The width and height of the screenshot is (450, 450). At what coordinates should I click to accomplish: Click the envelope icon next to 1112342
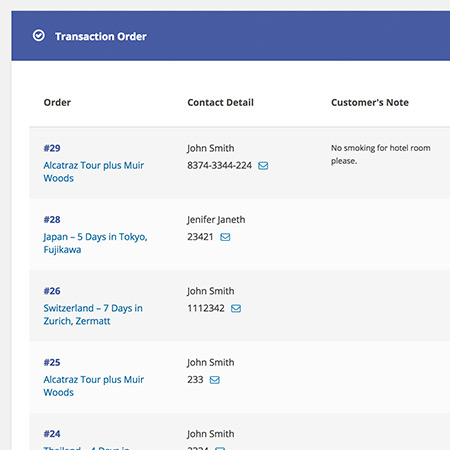pos(236,308)
